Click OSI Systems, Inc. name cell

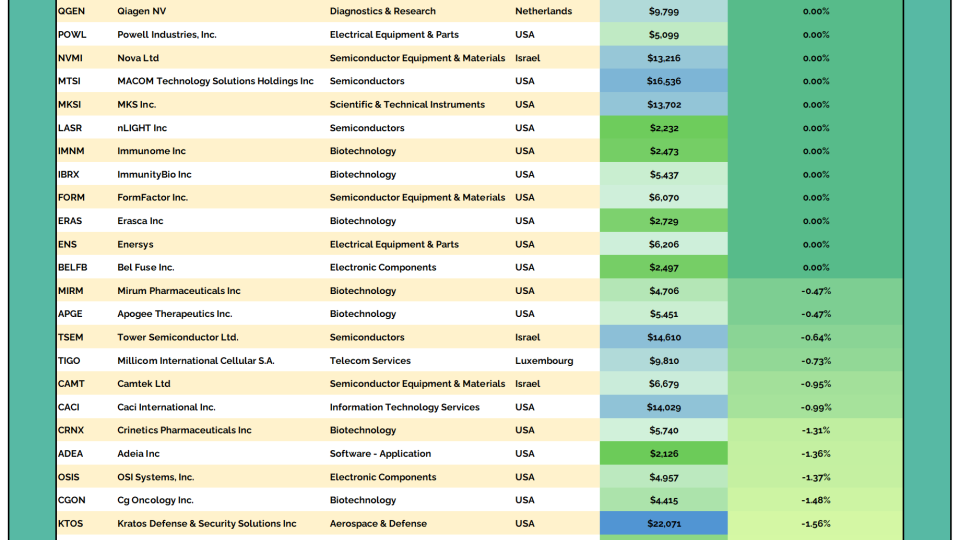156,476
